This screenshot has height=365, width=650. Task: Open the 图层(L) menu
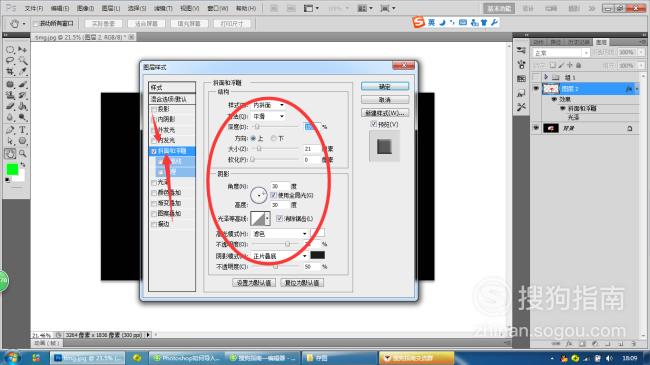click(x=111, y=8)
